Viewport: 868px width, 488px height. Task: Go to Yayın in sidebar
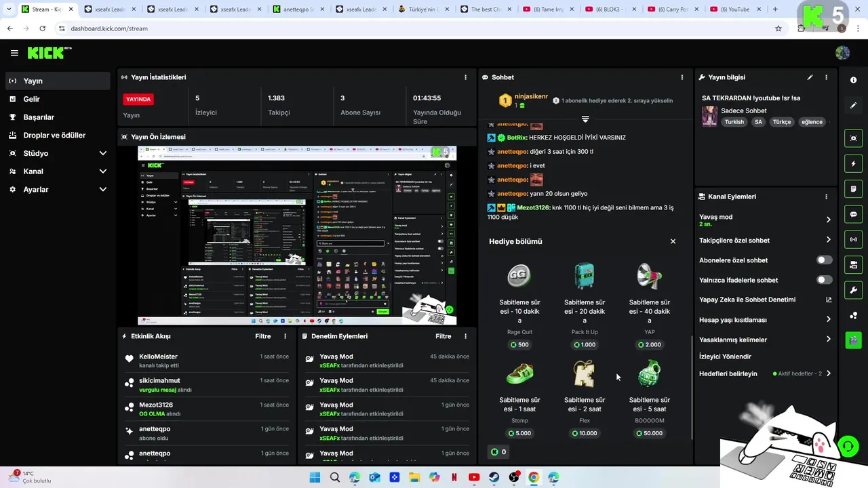coord(58,81)
